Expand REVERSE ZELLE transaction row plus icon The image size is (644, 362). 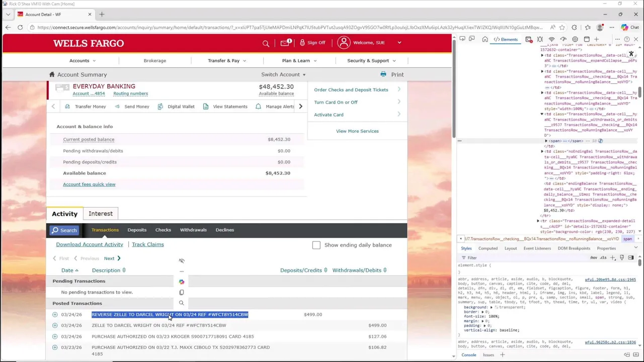pos(55,314)
